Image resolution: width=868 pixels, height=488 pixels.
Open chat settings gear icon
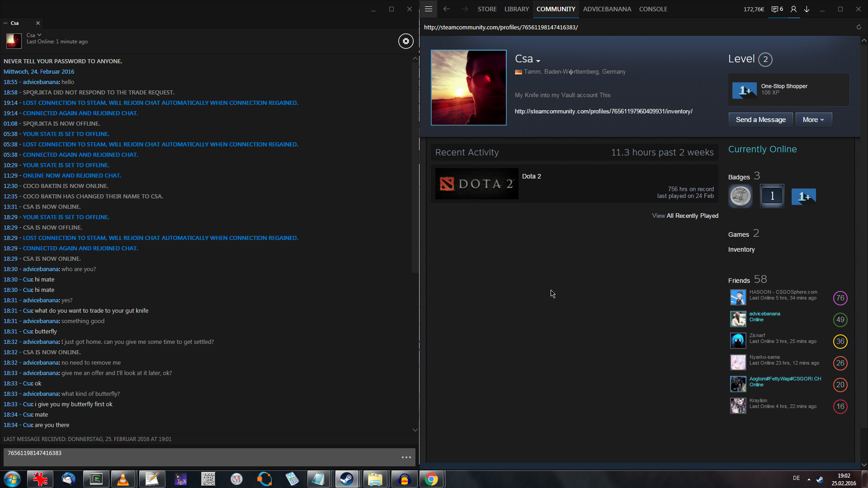tap(406, 41)
